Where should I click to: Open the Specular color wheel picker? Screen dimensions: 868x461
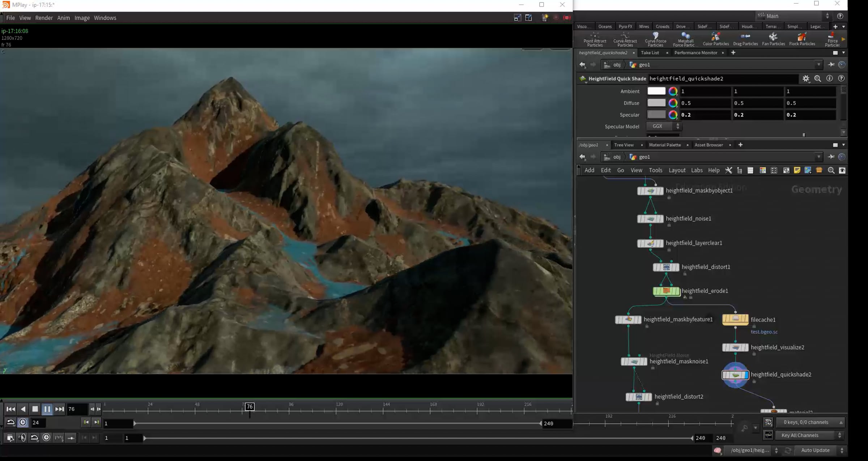[673, 115]
